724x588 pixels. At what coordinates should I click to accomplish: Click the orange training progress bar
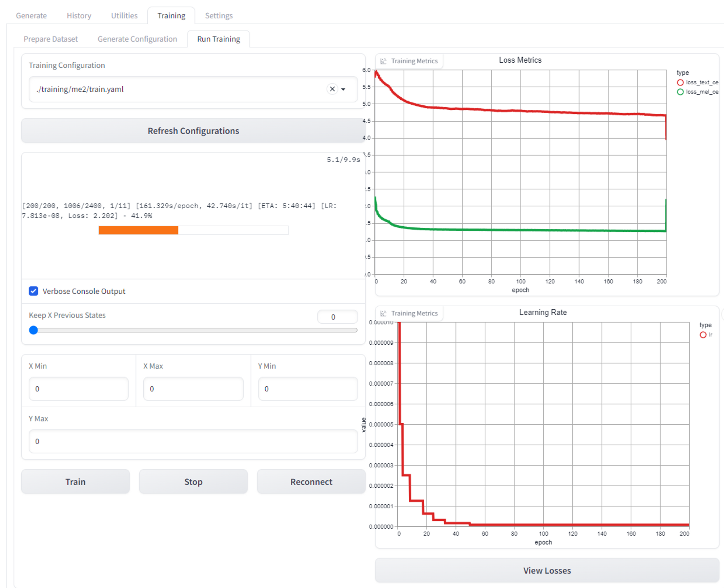click(x=138, y=230)
